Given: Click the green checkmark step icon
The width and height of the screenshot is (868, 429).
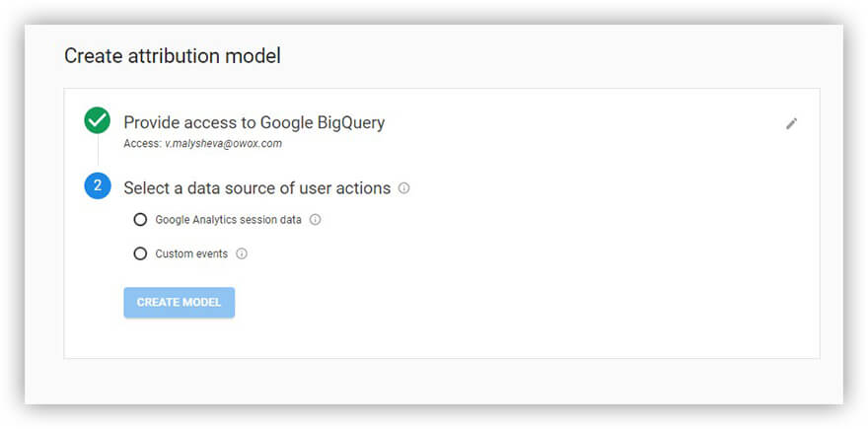Looking at the screenshot, I should tap(98, 121).
